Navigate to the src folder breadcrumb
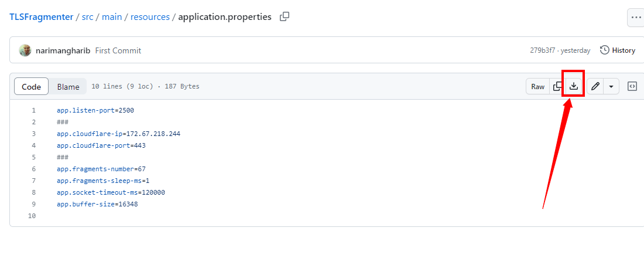 pos(88,17)
